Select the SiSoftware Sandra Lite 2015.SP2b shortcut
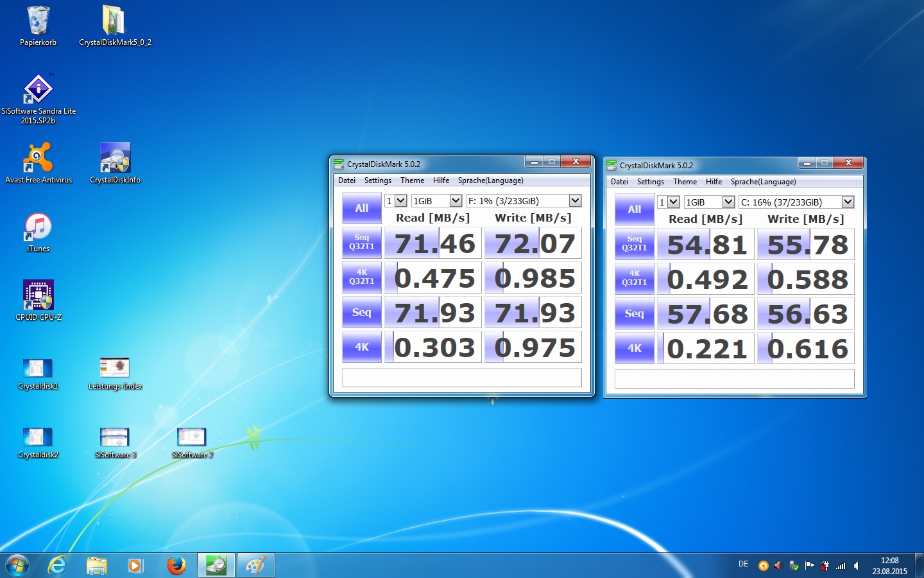The image size is (924, 578). 38,98
